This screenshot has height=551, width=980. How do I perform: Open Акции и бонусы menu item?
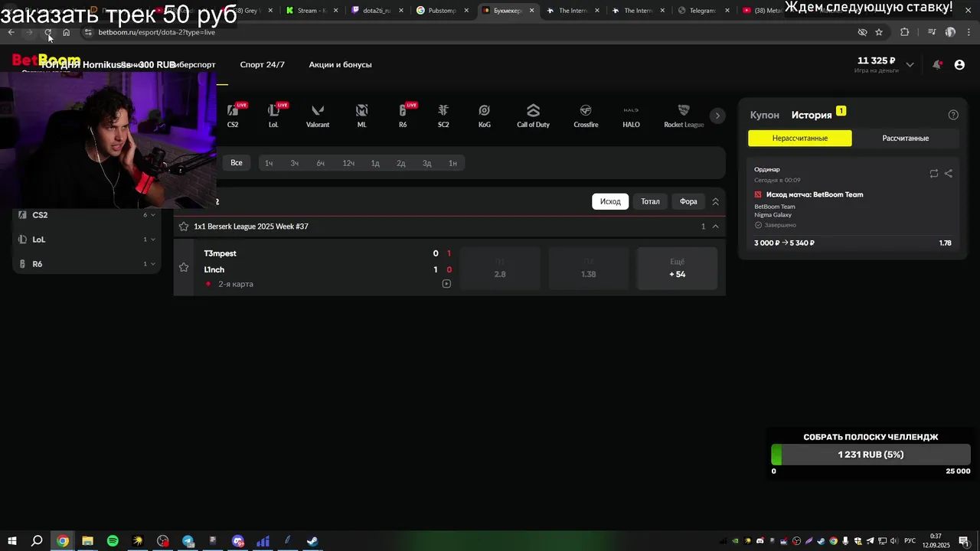340,65
